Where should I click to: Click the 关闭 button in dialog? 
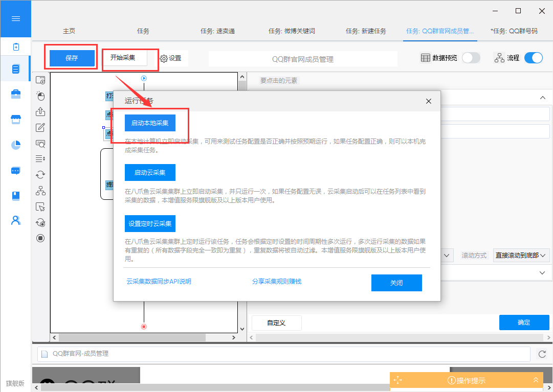pos(396,283)
